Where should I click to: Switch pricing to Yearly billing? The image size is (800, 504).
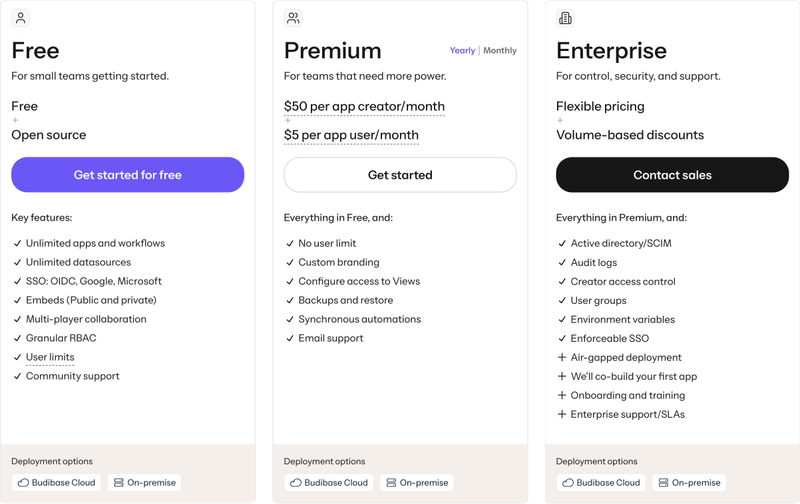click(462, 50)
